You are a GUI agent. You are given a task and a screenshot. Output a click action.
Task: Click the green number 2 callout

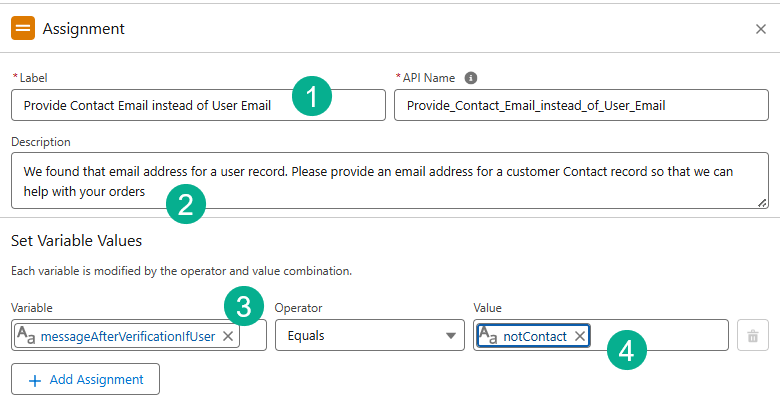pos(185,205)
